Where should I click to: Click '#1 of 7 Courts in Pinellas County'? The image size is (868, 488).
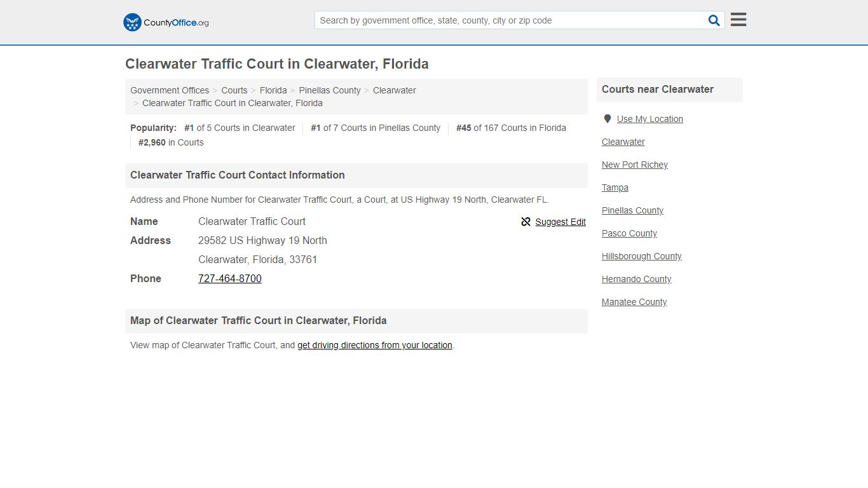[376, 128]
